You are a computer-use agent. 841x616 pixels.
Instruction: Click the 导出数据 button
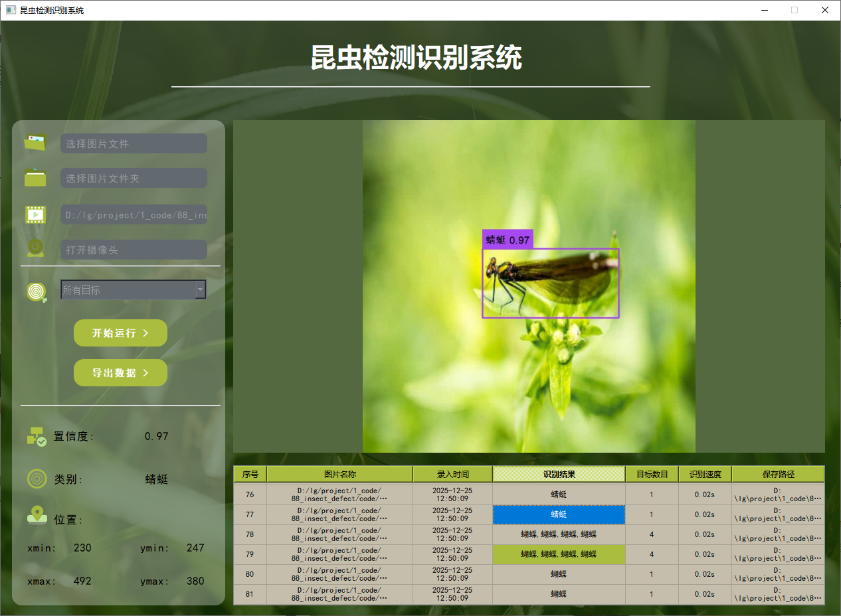pyautogui.click(x=120, y=373)
